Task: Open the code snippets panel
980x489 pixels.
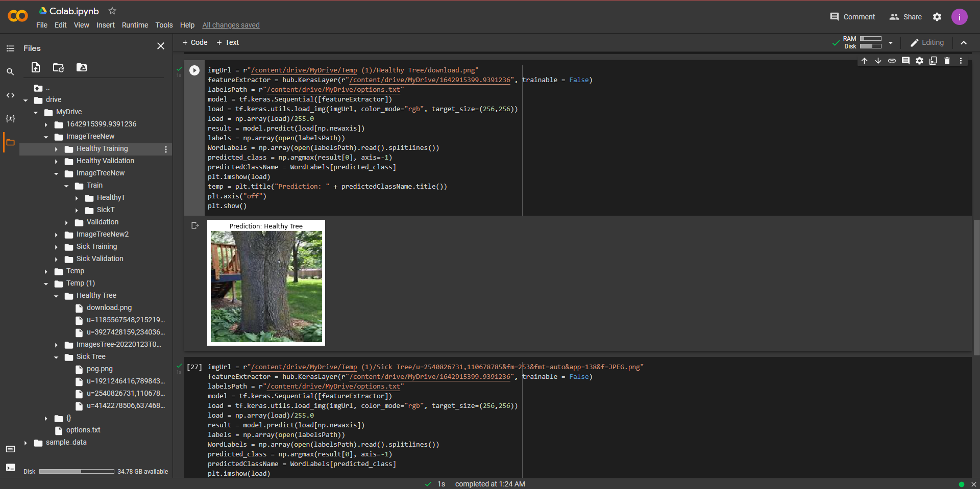Action: 10,95
